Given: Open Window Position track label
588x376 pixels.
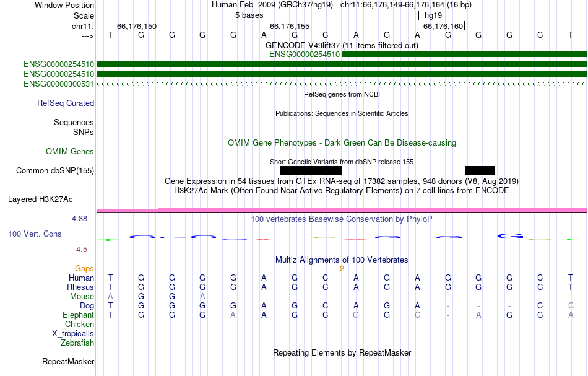Looking at the screenshot, I should (x=64, y=5).
